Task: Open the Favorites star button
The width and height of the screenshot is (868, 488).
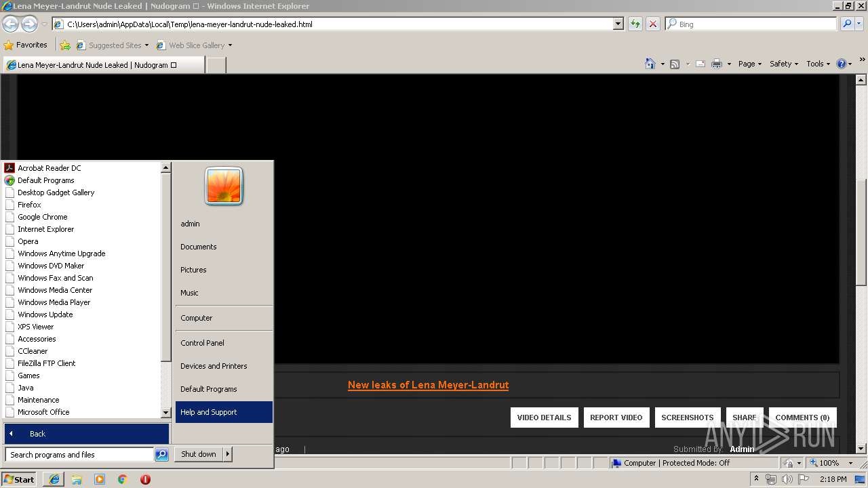Action: pos(26,45)
